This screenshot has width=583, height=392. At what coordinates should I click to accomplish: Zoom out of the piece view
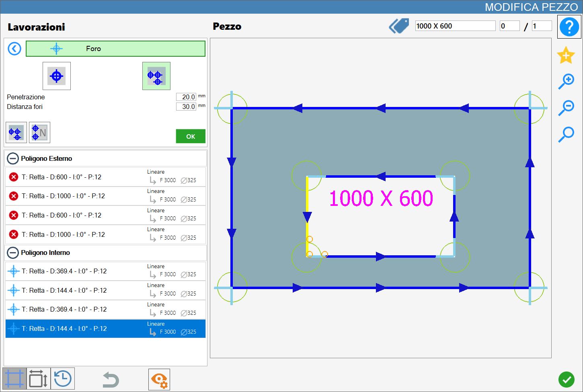click(566, 108)
